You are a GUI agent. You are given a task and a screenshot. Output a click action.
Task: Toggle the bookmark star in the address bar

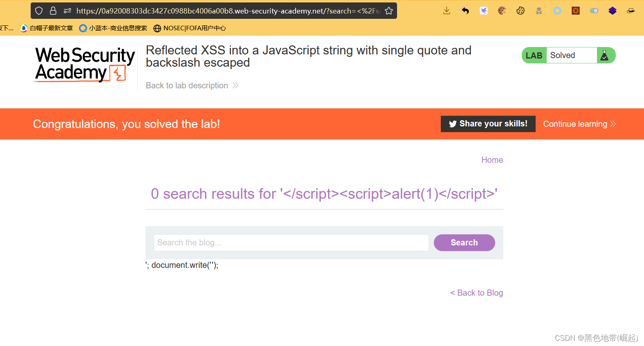coord(388,11)
